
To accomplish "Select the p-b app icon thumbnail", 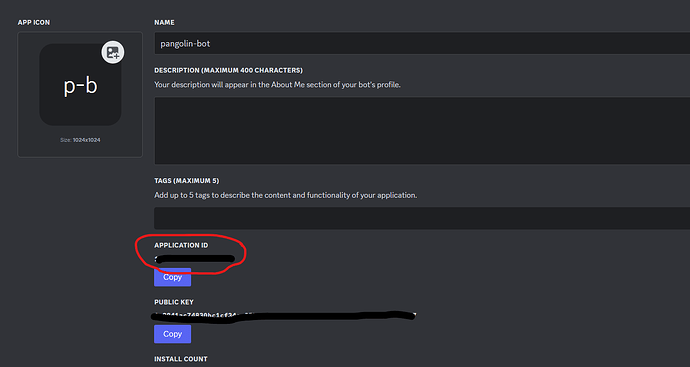I will [x=80, y=84].
